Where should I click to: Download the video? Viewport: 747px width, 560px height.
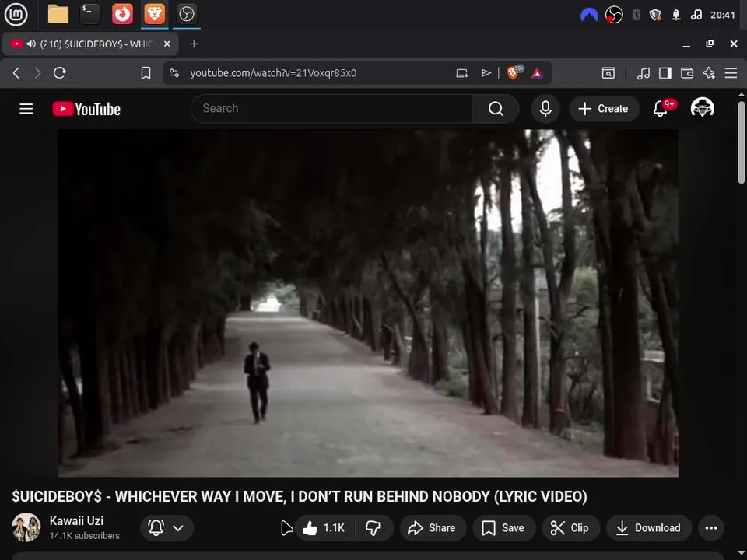tap(649, 527)
